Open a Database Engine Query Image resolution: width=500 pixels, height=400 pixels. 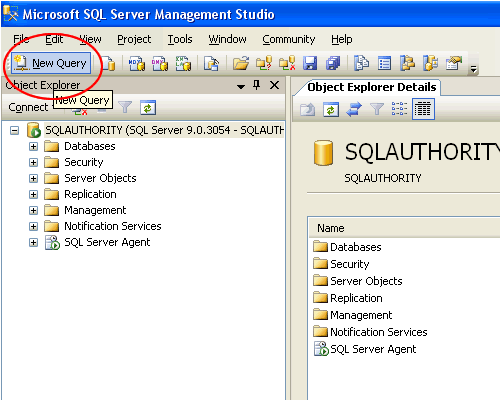(108, 63)
